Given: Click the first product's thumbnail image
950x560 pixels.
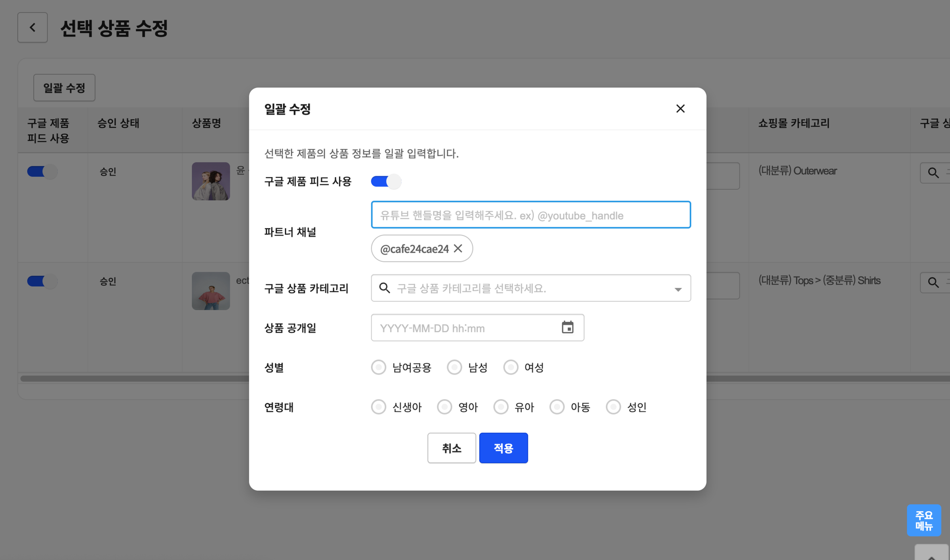Looking at the screenshot, I should pyautogui.click(x=211, y=181).
